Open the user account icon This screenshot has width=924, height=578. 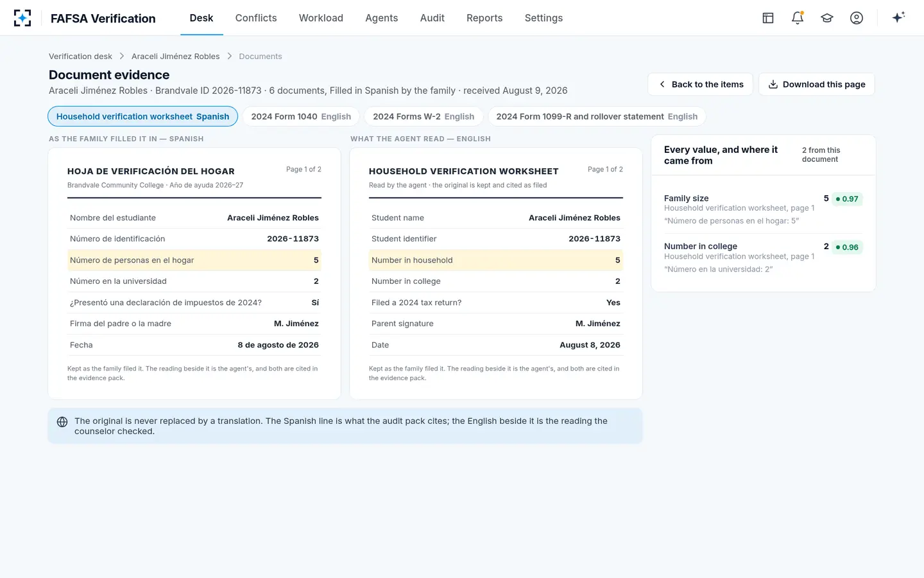coord(857,18)
